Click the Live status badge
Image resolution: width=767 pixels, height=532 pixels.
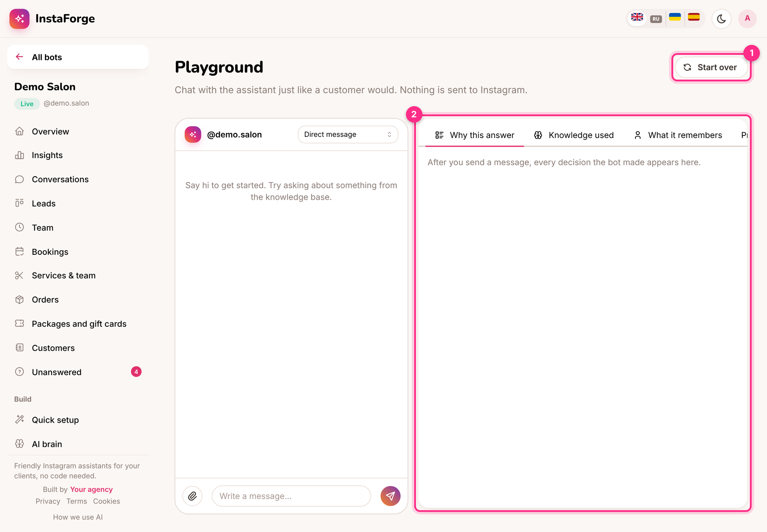coord(27,103)
